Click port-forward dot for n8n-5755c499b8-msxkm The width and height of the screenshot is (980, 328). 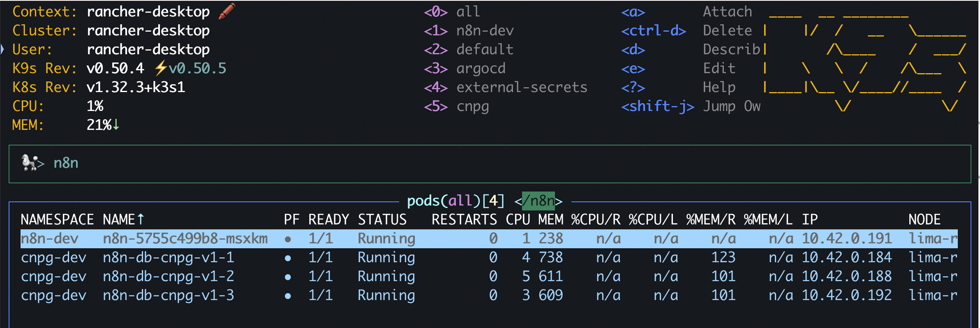(x=288, y=239)
